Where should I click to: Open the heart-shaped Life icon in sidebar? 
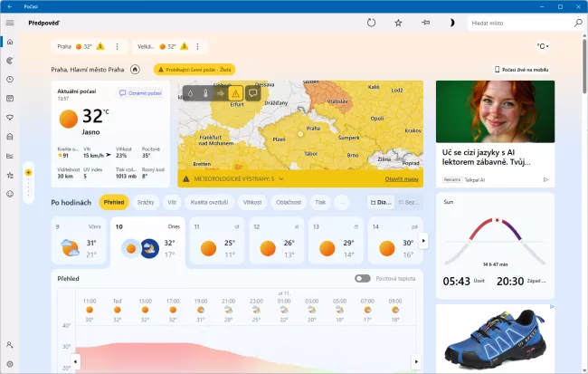[x=10, y=118]
